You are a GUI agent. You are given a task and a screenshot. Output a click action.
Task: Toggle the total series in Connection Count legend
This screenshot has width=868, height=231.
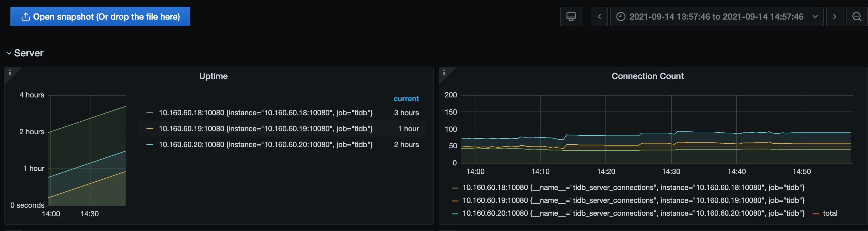pos(830,213)
